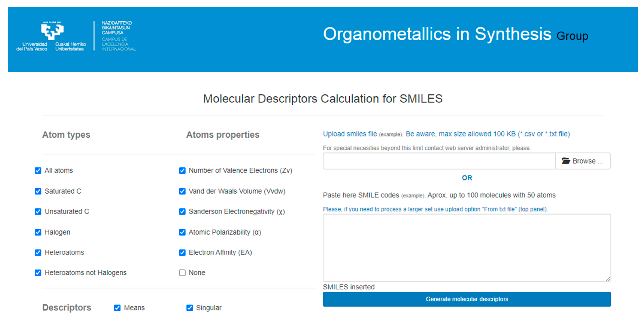This screenshot has width=644, height=321.
Task: Click the Browse folder icon
Action: 566,161
